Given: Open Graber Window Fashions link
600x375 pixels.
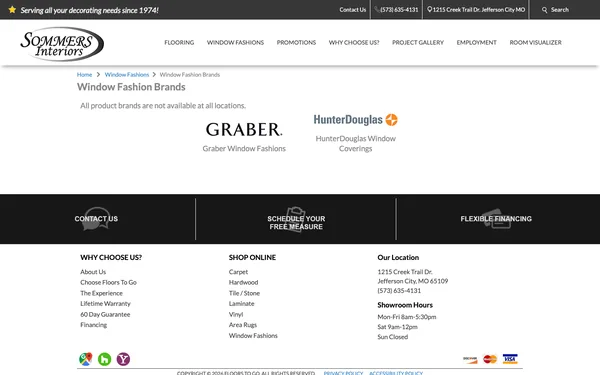Looking at the screenshot, I should (x=244, y=148).
